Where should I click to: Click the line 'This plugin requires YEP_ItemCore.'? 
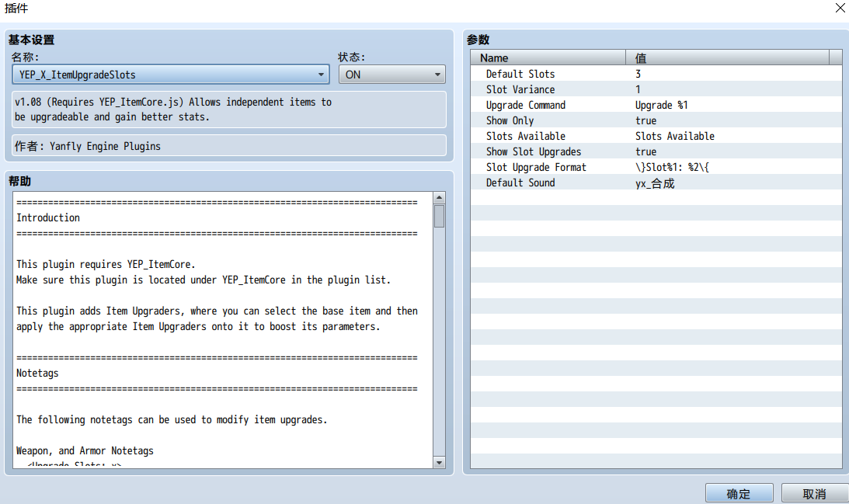click(106, 264)
